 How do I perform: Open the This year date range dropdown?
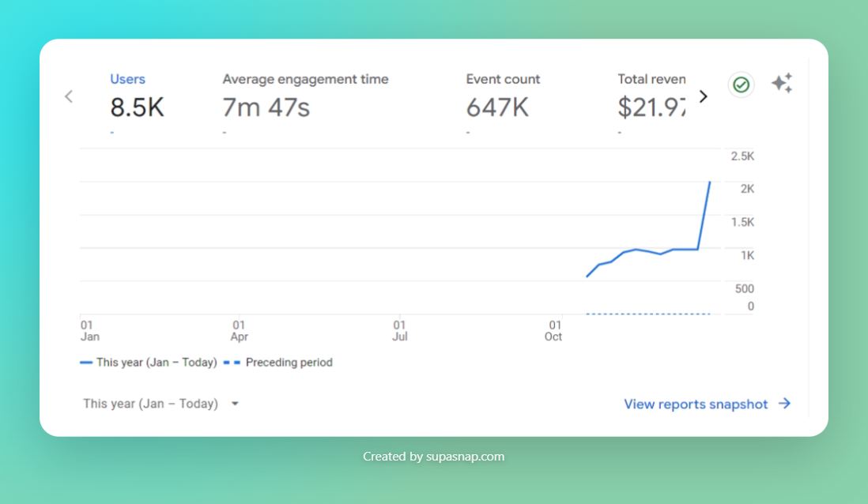151,404
